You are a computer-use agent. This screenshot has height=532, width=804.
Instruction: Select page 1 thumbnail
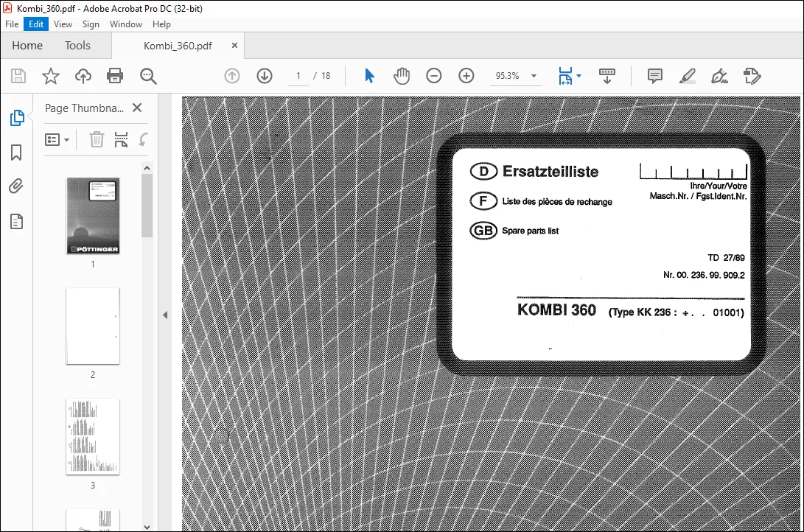(93, 216)
